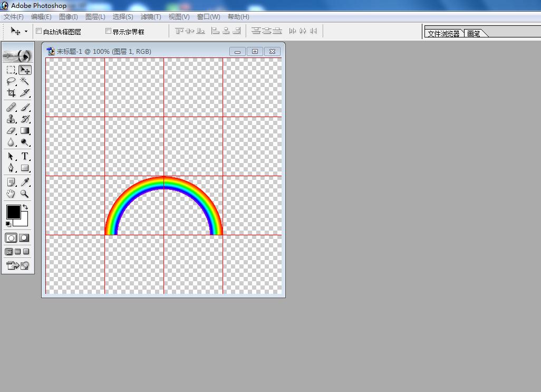Select the Move tool in the toolbox
Screen dimensions: 541x392
tap(25, 70)
